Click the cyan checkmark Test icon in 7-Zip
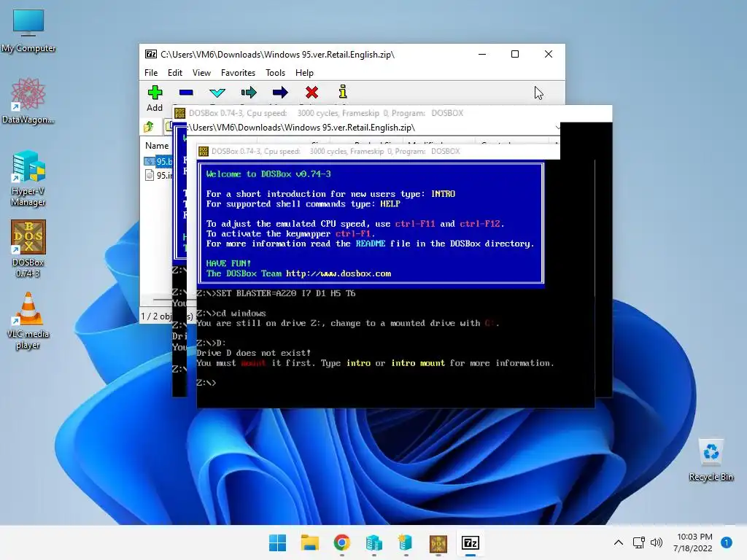Screen dimensions: 747x560 coord(217,93)
